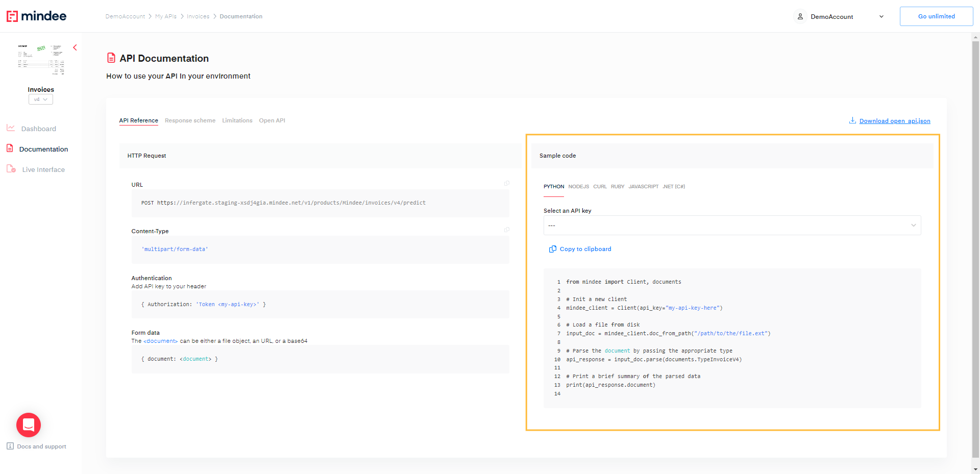Image resolution: width=980 pixels, height=474 pixels.
Task: Click the HTTP Request section header
Action: pos(320,156)
